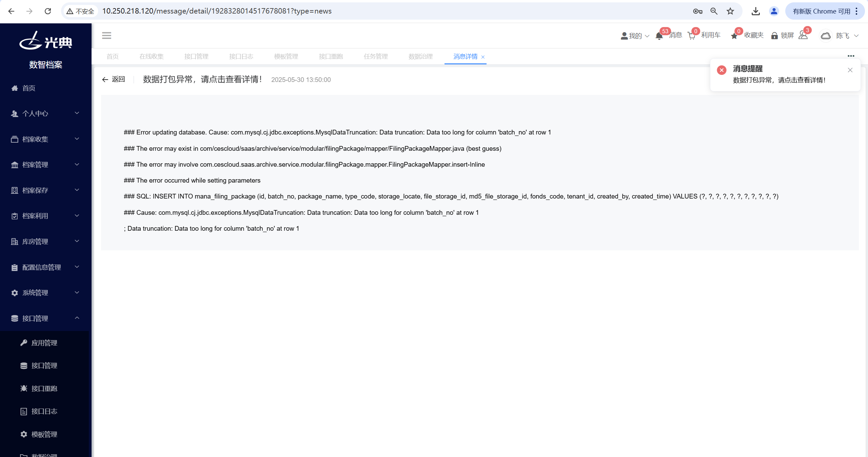Click the lock screen 锁屏 icon
This screenshot has width=868, height=457.
point(774,36)
